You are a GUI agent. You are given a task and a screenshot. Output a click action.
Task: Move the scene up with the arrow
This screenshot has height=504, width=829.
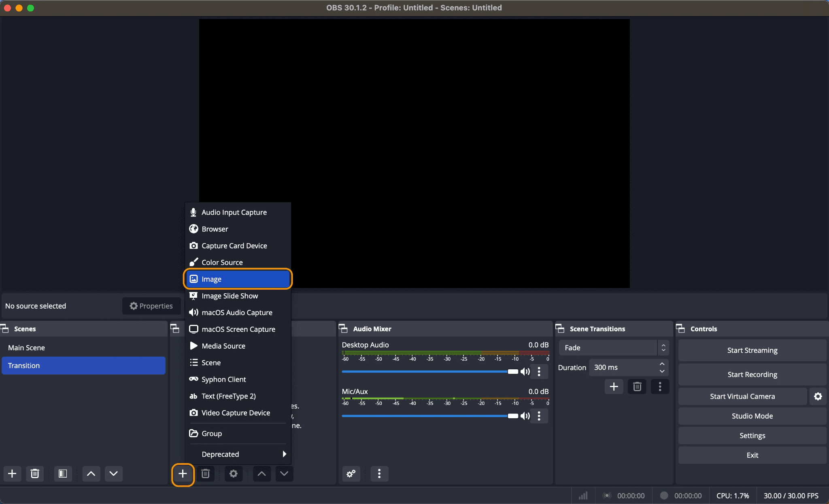point(91,474)
